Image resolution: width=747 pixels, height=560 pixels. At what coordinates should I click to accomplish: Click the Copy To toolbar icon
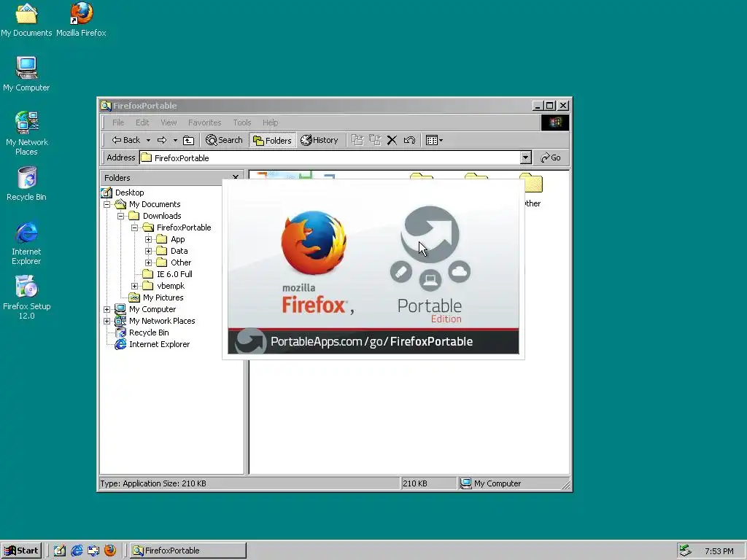[x=375, y=140]
